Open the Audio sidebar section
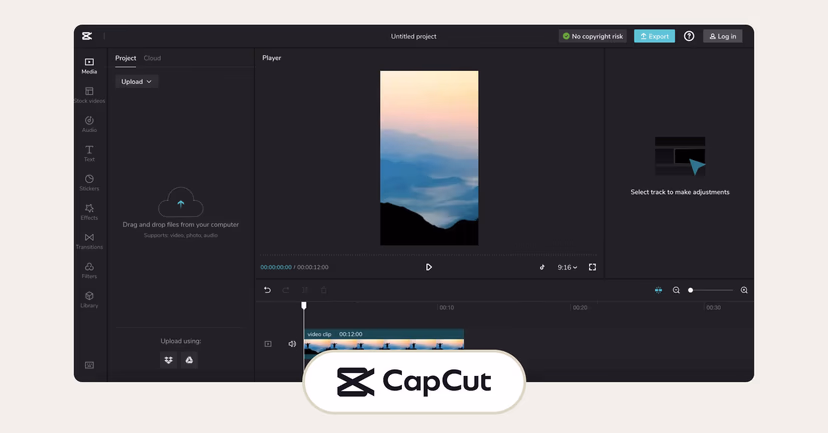This screenshot has height=433, width=828. pos(89,124)
